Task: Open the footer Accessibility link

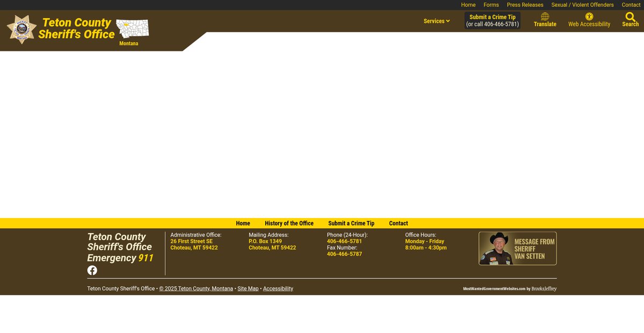Action: click(x=278, y=288)
